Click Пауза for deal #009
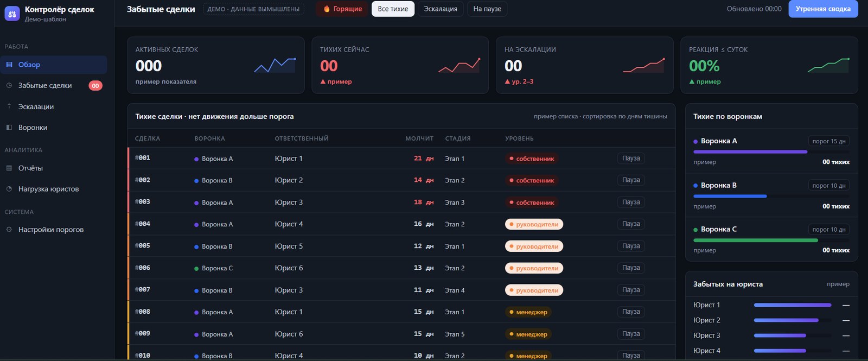This screenshot has height=361, width=868. [631, 334]
